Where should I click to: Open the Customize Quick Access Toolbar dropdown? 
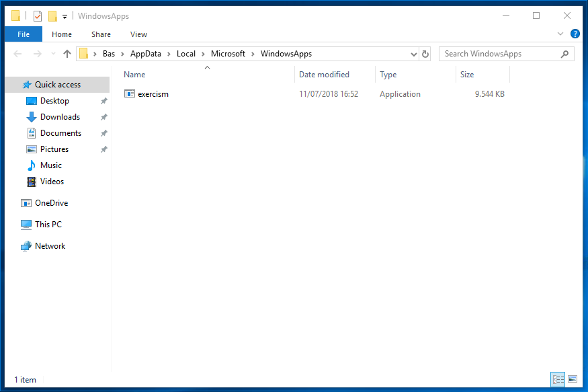click(65, 17)
